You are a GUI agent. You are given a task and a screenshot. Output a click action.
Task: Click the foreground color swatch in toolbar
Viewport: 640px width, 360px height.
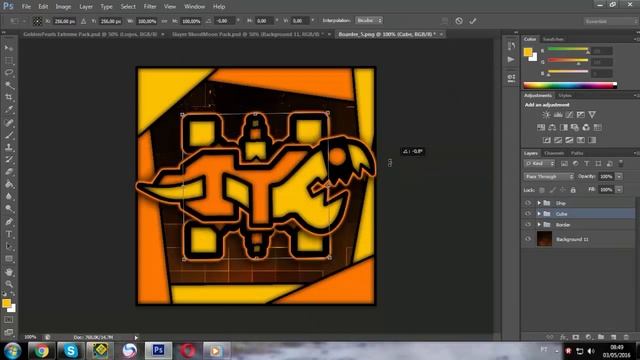point(6,303)
